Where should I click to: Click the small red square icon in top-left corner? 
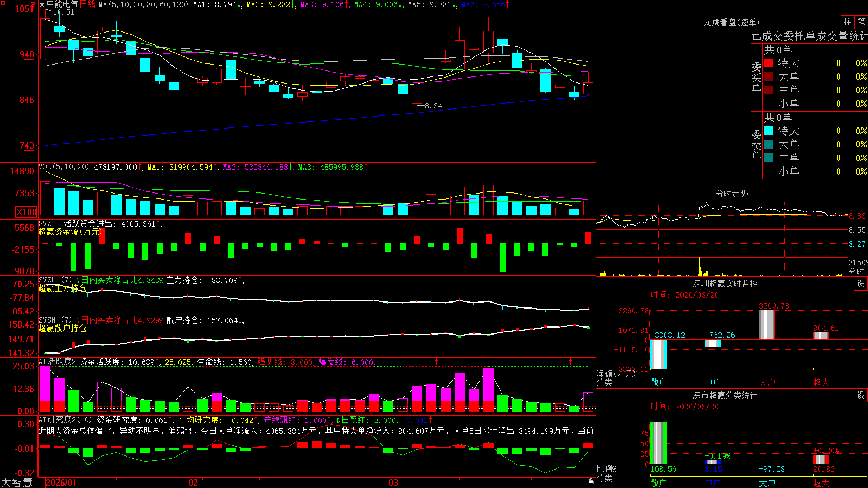pos(2,2)
